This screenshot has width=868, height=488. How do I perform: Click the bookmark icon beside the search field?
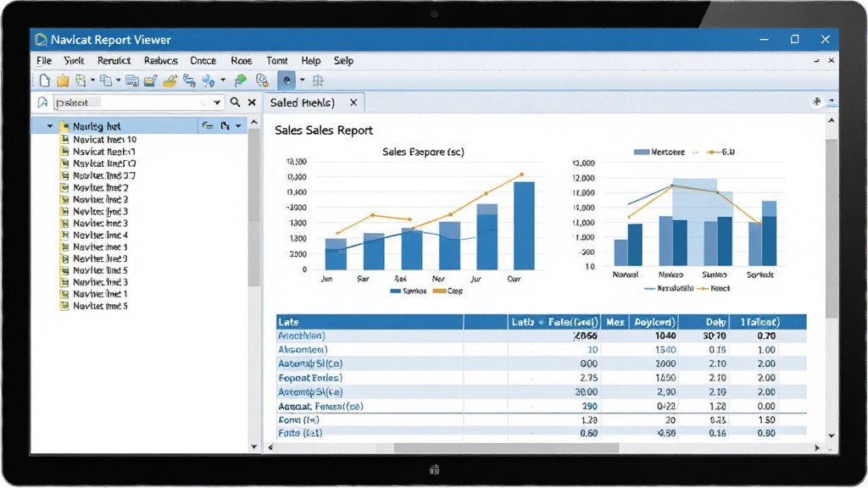click(42, 103)
